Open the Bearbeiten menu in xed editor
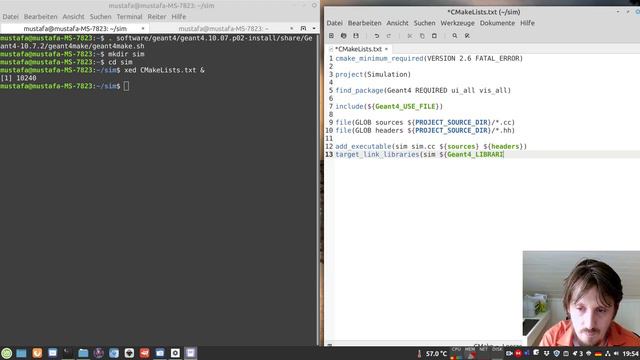The width and height of the screenshot is (640, 360). coord(364,23)
